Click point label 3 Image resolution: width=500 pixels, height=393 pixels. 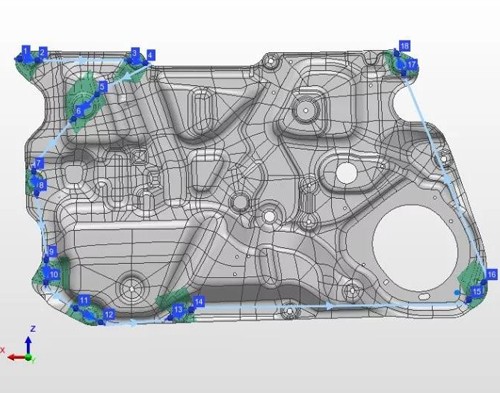pos(134,53)
